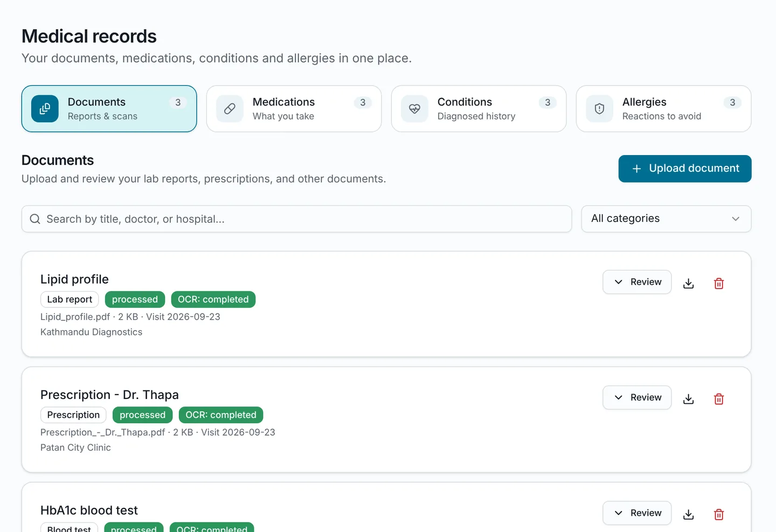Click the Conditions count badge
The image size is (776, 532).
pos(548,102)
